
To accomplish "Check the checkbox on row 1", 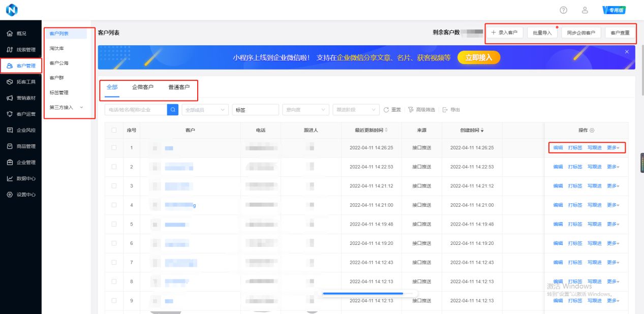I will (x=113, y=148).
